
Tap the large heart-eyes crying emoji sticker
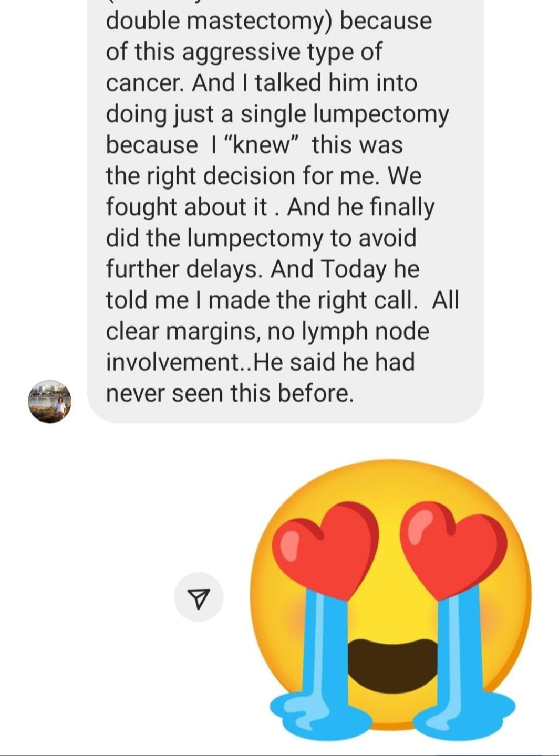coord(390,596)
